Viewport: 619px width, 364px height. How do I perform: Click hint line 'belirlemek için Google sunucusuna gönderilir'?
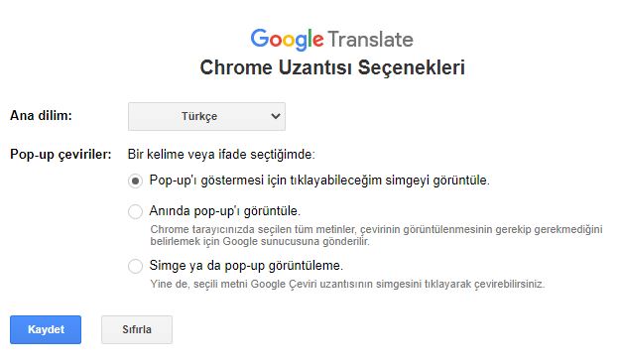[260, 241]
